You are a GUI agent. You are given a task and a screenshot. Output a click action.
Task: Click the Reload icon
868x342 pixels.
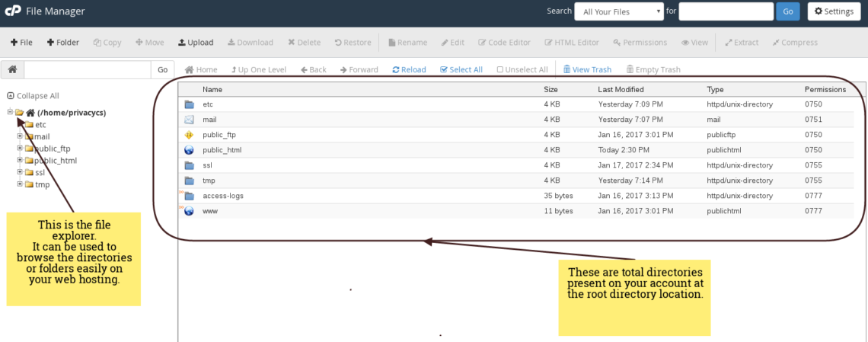(396, 70)
